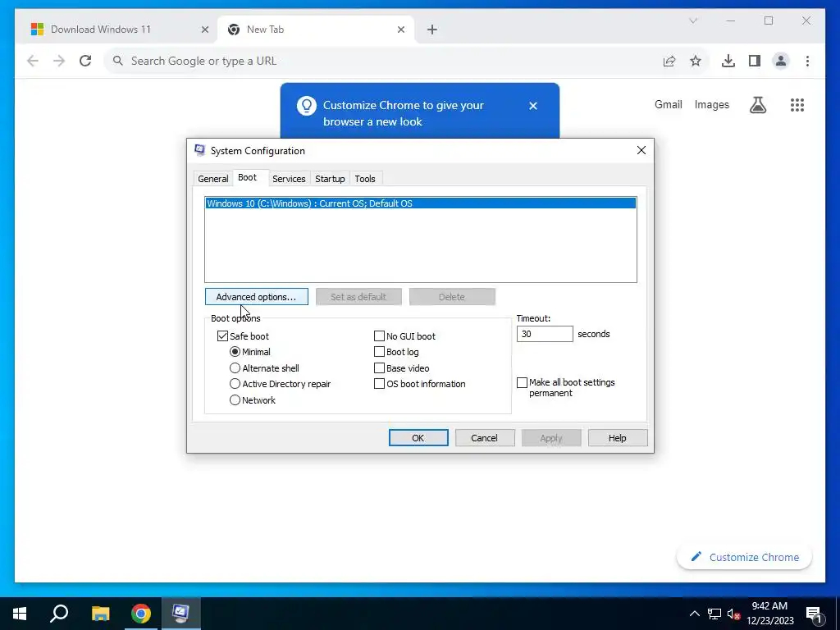Show hidden tray icons chevron
The width and height of the screenshot is (840, 630).
pyautogui.click(x=694, y=614)
